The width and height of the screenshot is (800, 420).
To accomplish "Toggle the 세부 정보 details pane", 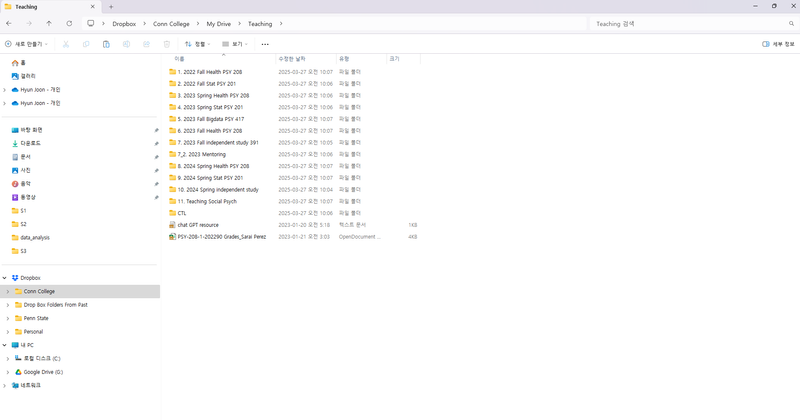I will (778, 44).
